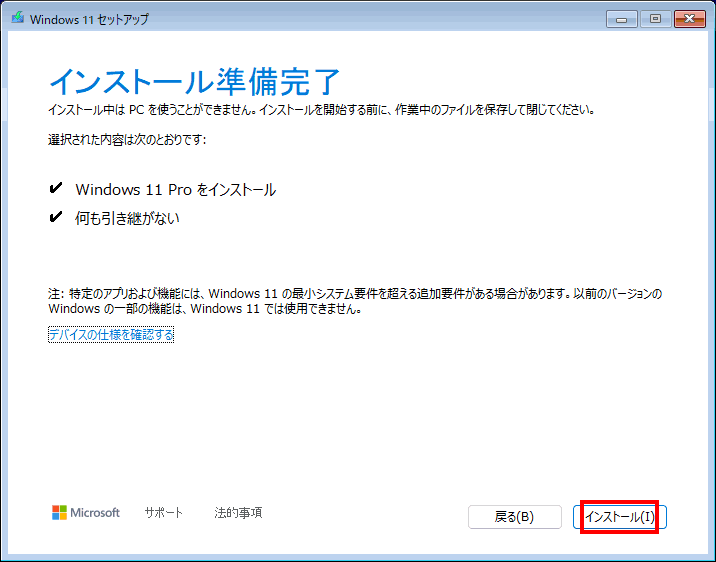Image resolution: width=716 pixels, height=562 pixels.
Task: Open the サポート link
Action: [163, 513]
